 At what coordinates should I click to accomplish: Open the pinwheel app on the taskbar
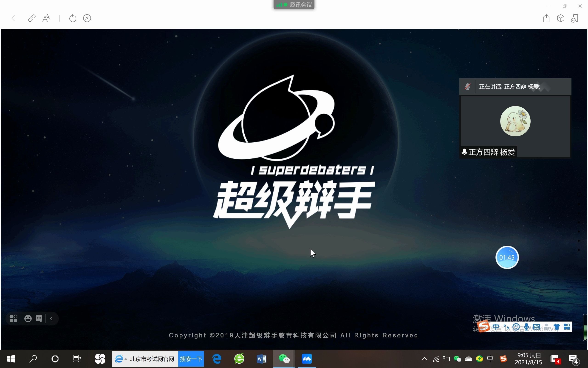point(100,359)
